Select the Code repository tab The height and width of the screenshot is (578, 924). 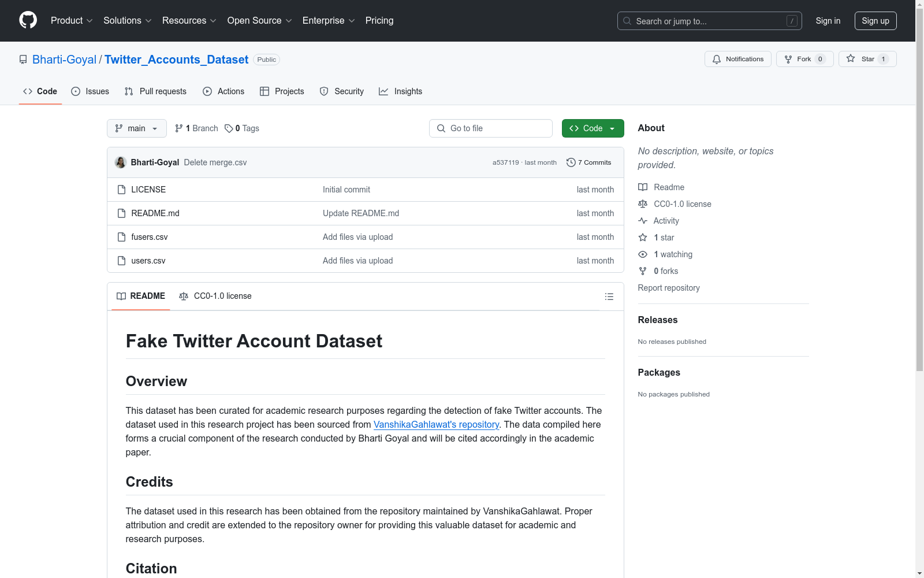click(x=40, y=91)
